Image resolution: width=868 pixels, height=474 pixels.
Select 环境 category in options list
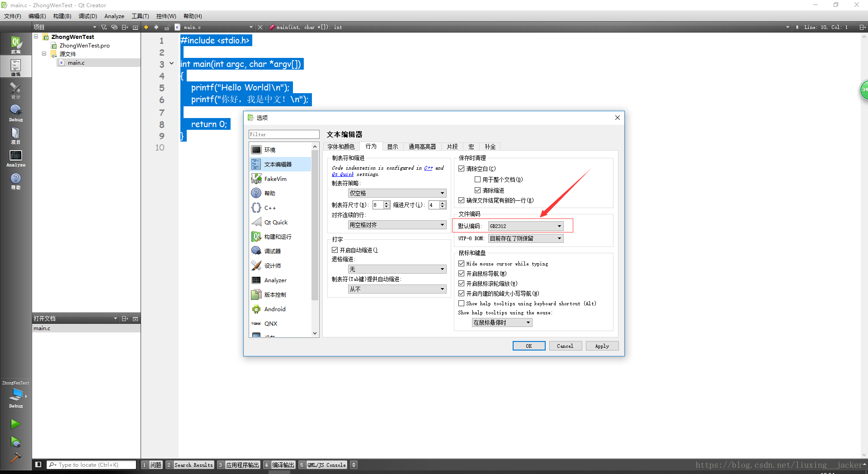click(x=280, y=150)
